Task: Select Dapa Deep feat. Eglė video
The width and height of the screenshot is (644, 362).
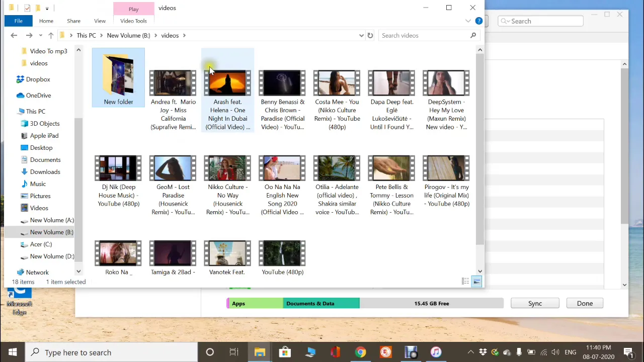Action: 391,100
